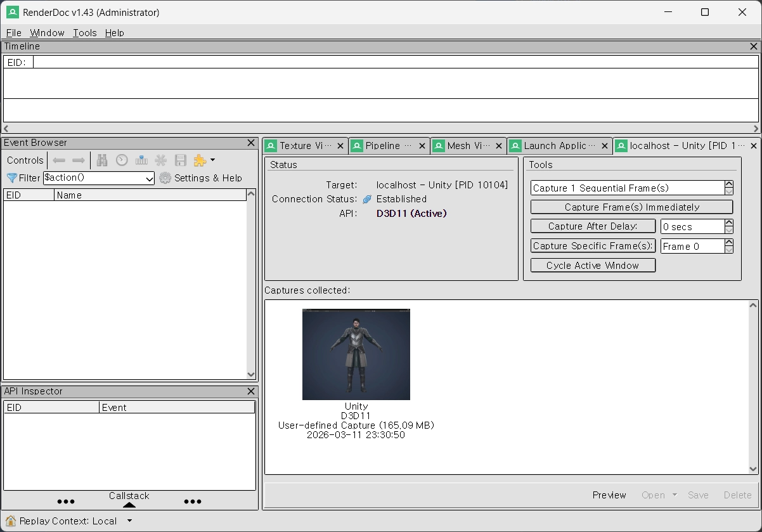
Task: Click Preview button for the capture
Action: click(609, 495)
